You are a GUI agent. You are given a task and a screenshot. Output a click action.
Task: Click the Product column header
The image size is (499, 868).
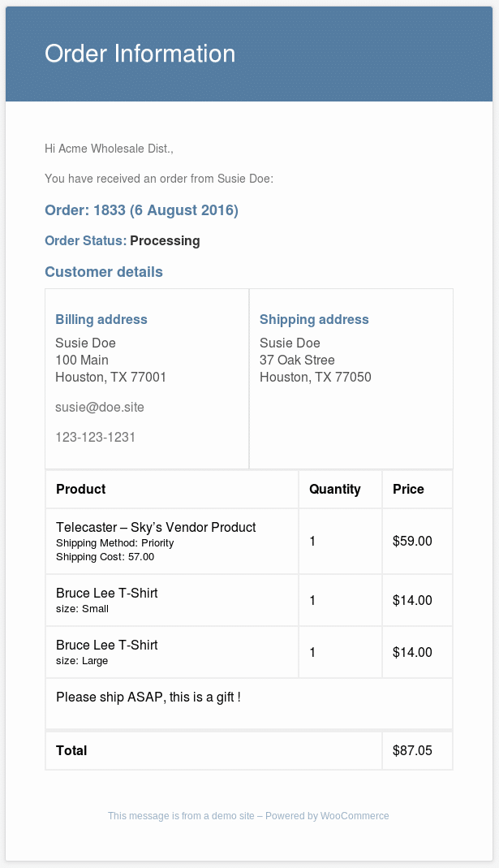(x=81, y=489)
